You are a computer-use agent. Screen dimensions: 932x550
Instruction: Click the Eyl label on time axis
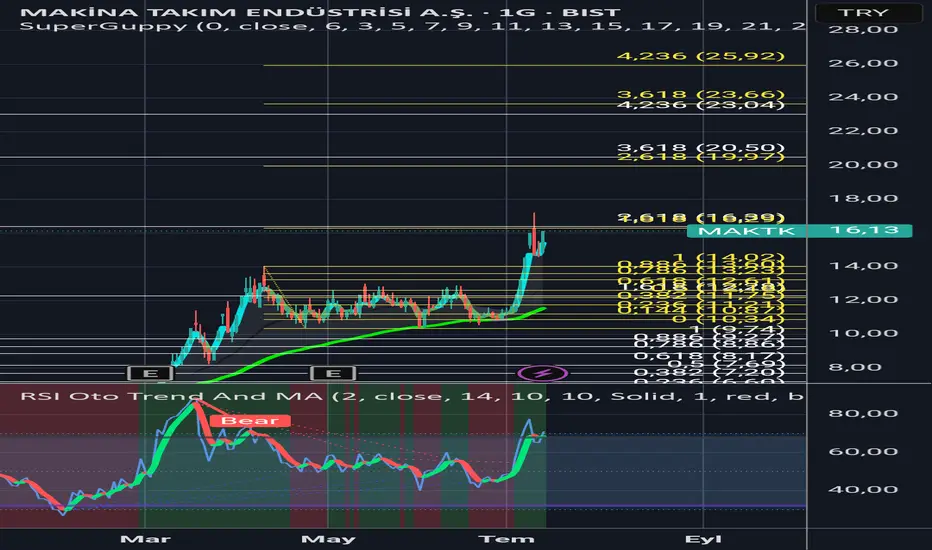703,539
